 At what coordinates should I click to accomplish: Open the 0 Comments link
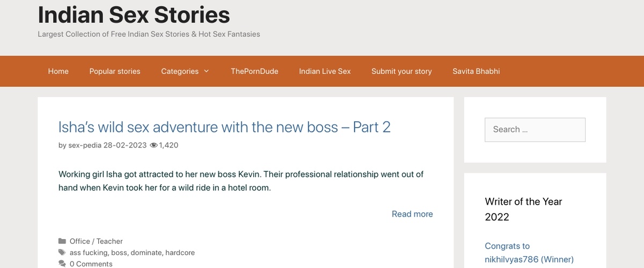(x=91, y=264)
